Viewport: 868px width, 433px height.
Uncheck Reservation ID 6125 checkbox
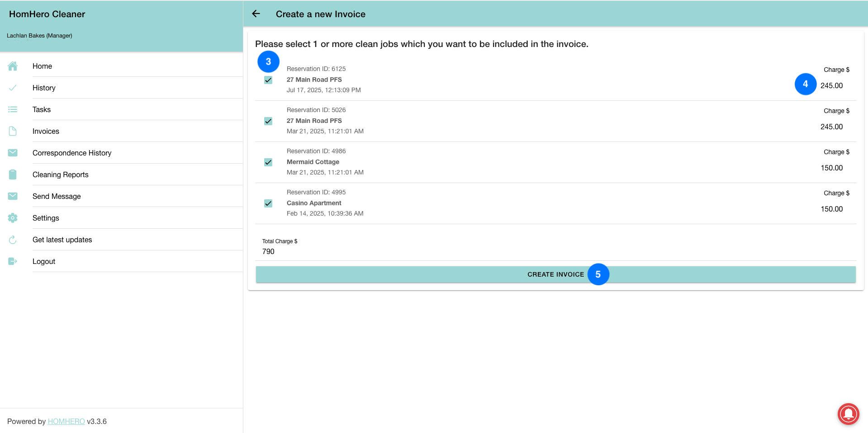tap(268, 80)
